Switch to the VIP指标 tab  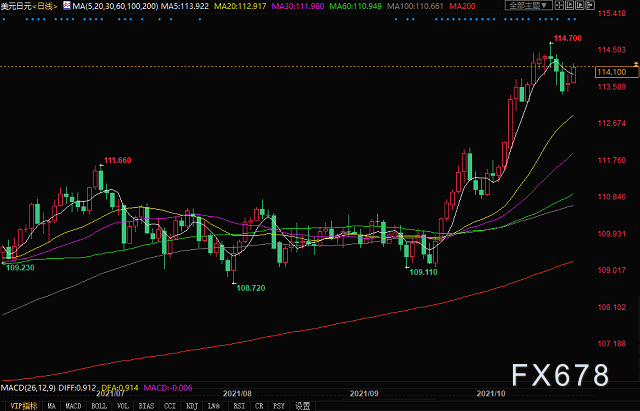click(23, 406)
